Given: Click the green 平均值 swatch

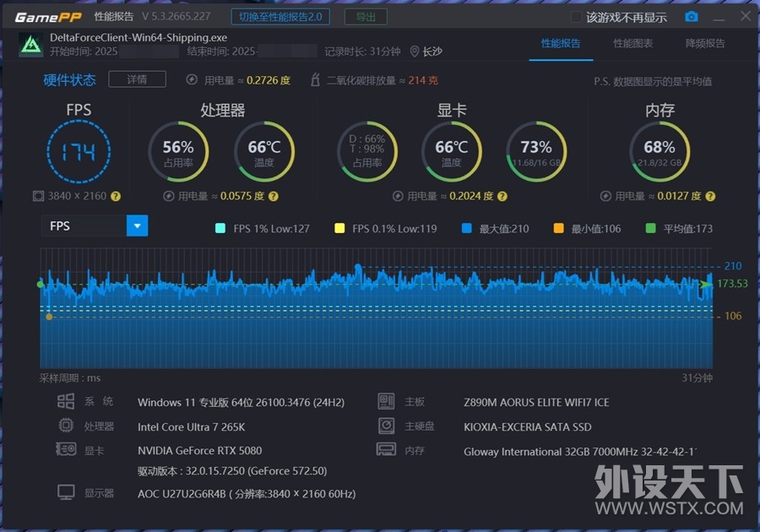Looking at the screenshot, I should pyautogui.click(x=651, y=228).
